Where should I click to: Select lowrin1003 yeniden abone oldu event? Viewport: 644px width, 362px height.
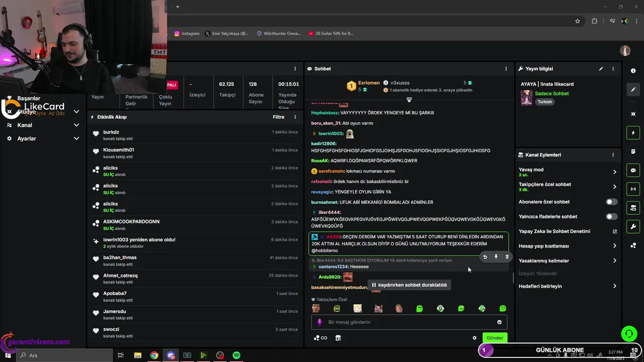point(195,243)
